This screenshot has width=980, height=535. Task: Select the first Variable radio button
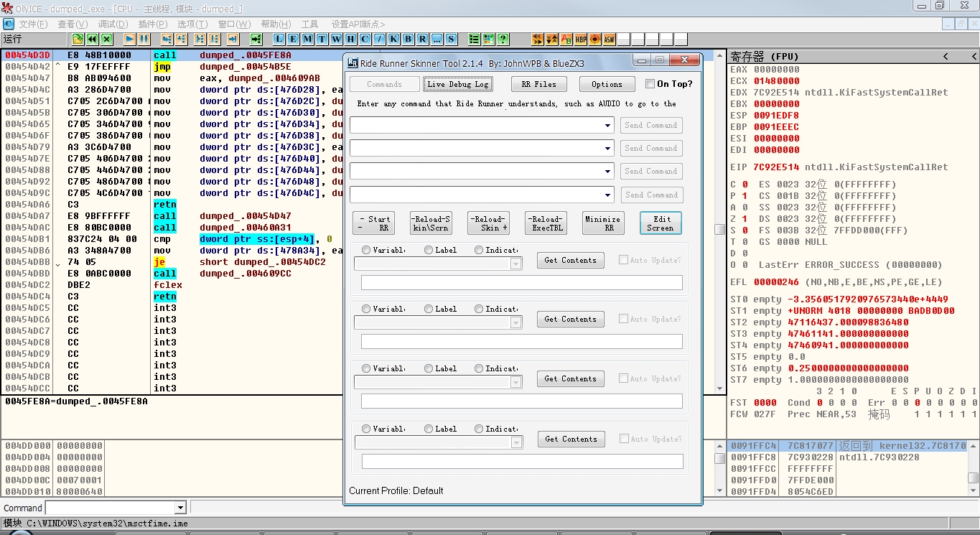pos(366,250)
